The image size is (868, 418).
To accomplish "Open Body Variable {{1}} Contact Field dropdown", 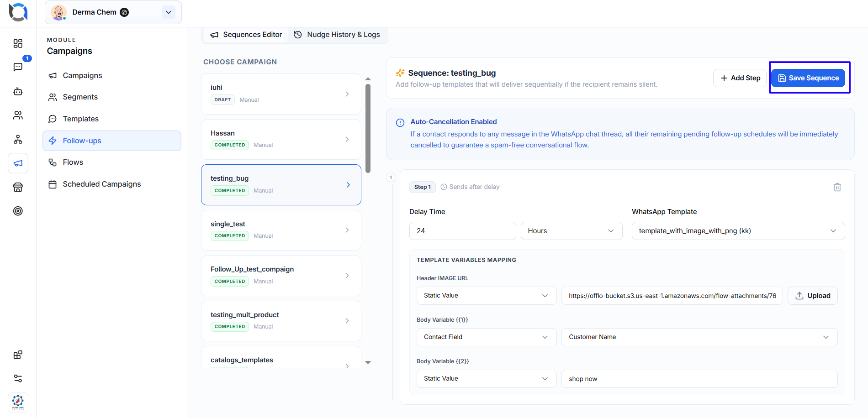I will (x=487, y=337).
